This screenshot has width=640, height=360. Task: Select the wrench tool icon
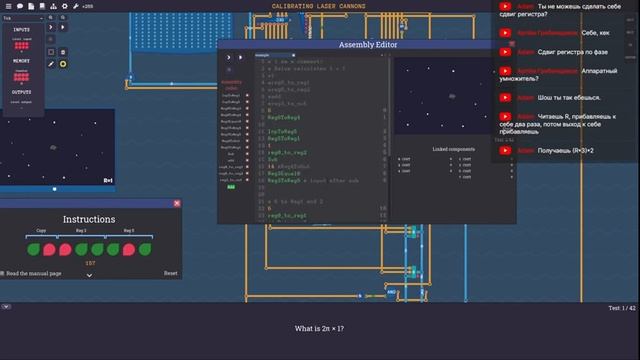[x=76, y=6]
